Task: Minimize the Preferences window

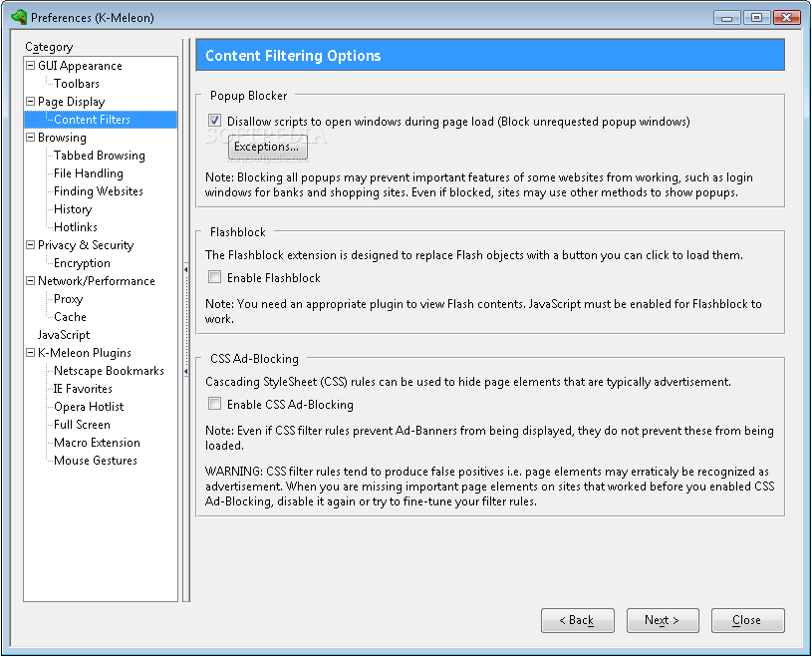Action: pyautogui.click(x=726, y=18)
